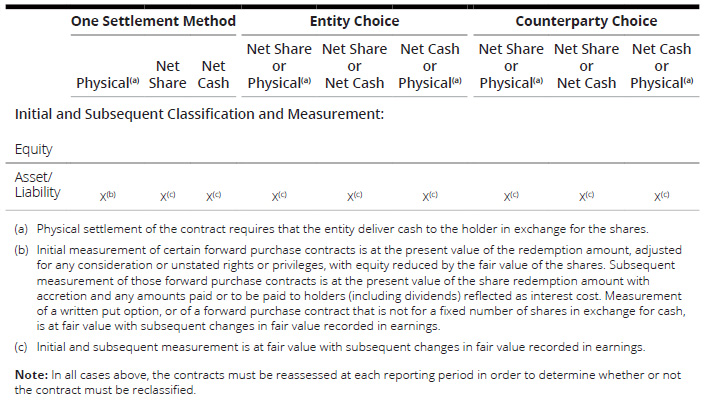Click the Asset/Liability X under Counterparty Net Cash or Physical
The height and width of the screenshot is (404, 706).
coord(661,197)
